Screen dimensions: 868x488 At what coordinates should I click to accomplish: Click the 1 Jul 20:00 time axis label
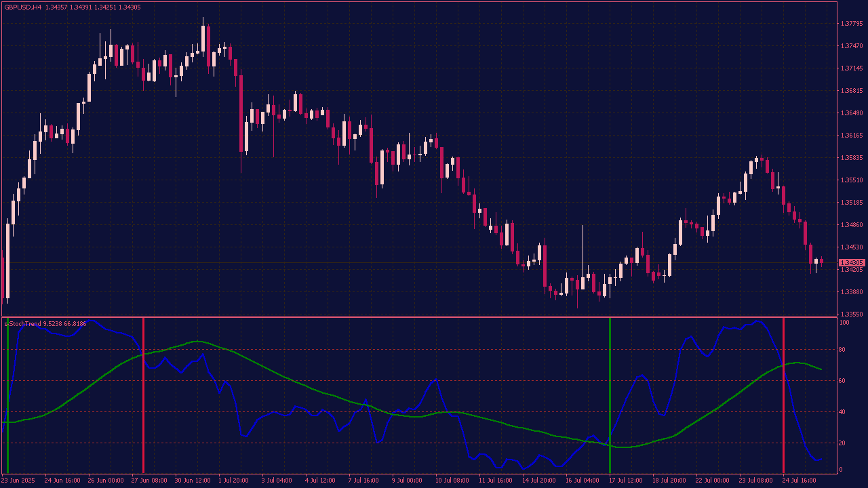click(233, 480)
